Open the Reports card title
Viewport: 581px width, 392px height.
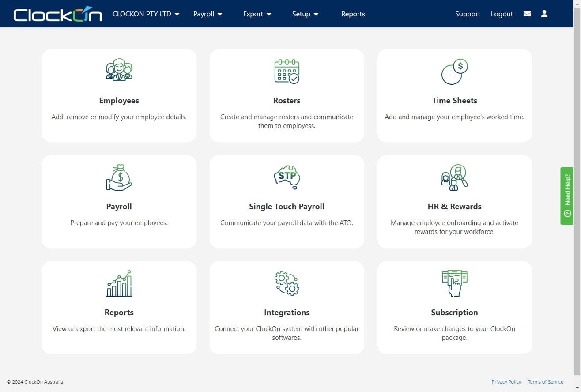(x=119, y=313)
